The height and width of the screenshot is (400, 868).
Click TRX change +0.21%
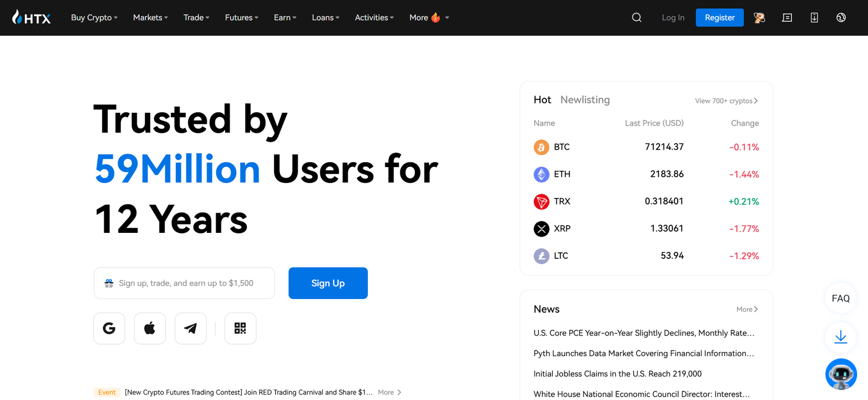pos(743,201)
